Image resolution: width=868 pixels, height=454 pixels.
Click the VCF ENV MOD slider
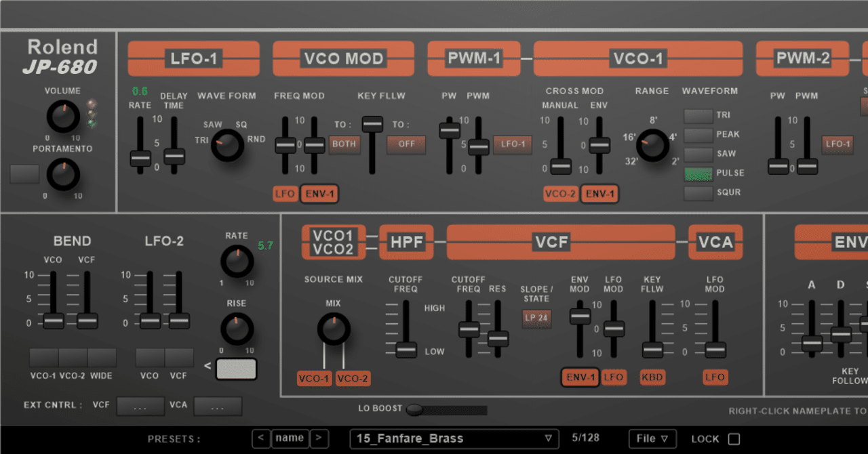[x=580, y=329]
